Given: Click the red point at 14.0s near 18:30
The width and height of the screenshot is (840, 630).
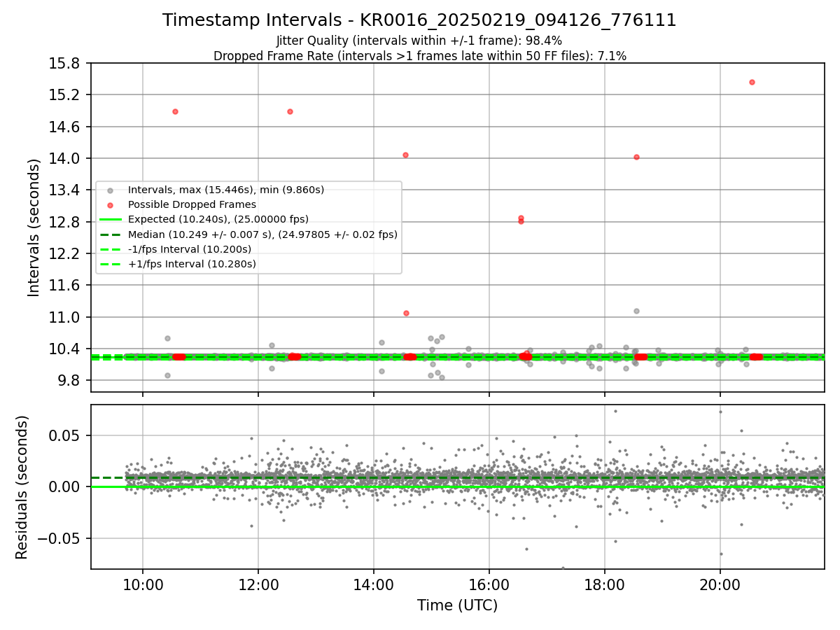Looking at the screenshot, I should (x=636, y=157).
